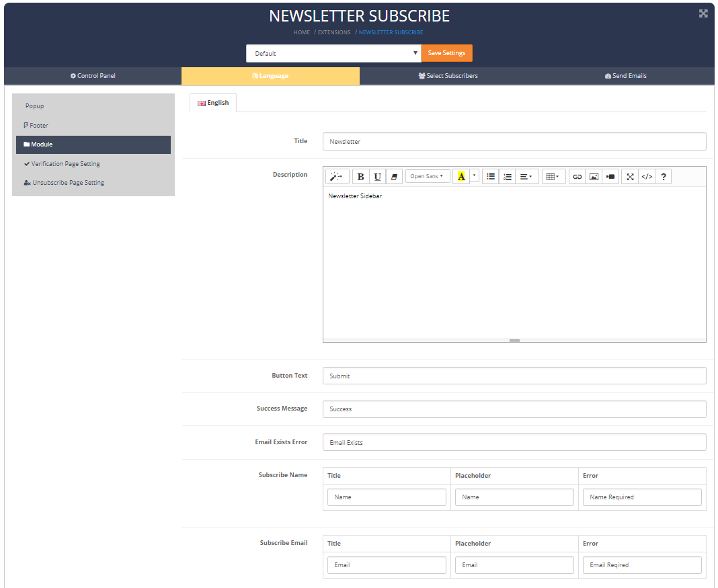The height and width of the screenshot is (588, 718).
Task: Click NEWSLETTER SUBSCRIBE breadcrumb link
Action: pyautogui.click(x=391, y=32)
